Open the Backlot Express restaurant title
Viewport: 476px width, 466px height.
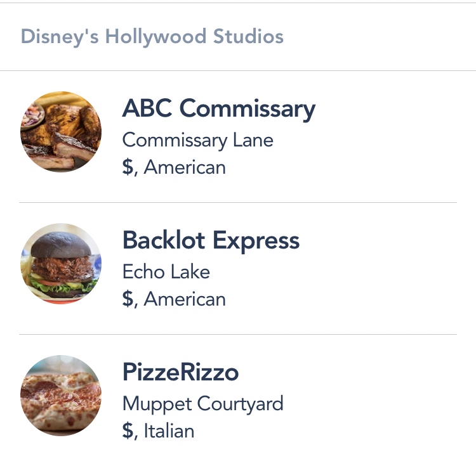click(211, 241)
